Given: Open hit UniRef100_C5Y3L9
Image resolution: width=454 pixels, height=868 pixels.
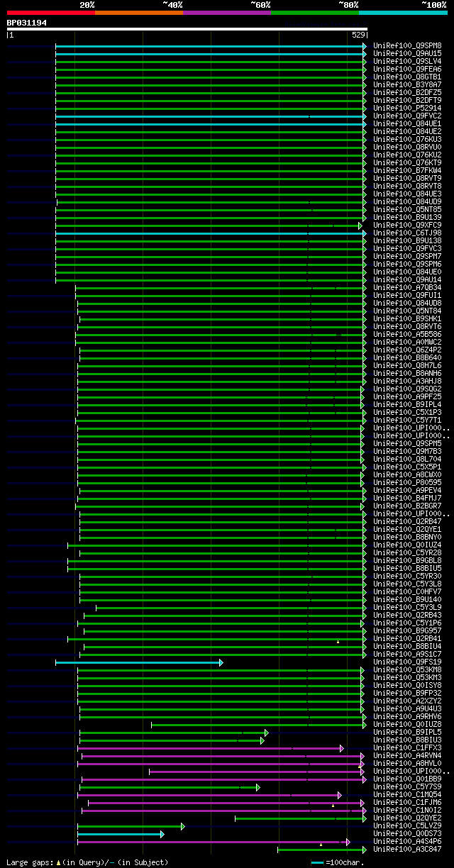Looking at the screenshot, I should 407,607.
